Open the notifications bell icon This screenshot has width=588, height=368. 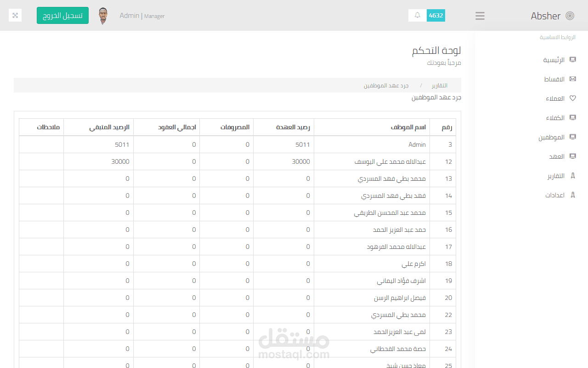tap(417, 15)
